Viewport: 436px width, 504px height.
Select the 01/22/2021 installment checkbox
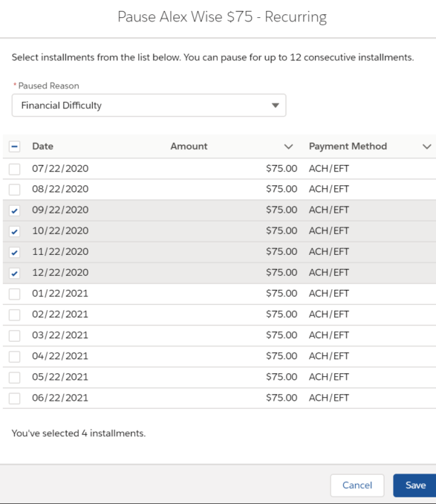point(14,294)
